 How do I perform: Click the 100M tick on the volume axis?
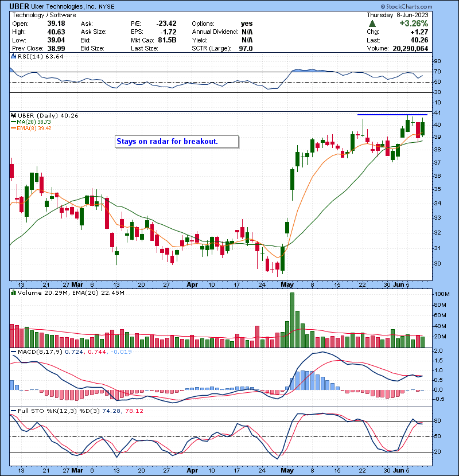coord(442,294)
